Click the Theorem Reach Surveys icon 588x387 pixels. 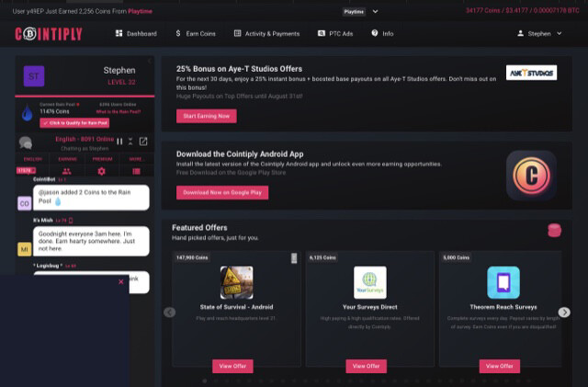pyautogui.click(x=503, y=282)
